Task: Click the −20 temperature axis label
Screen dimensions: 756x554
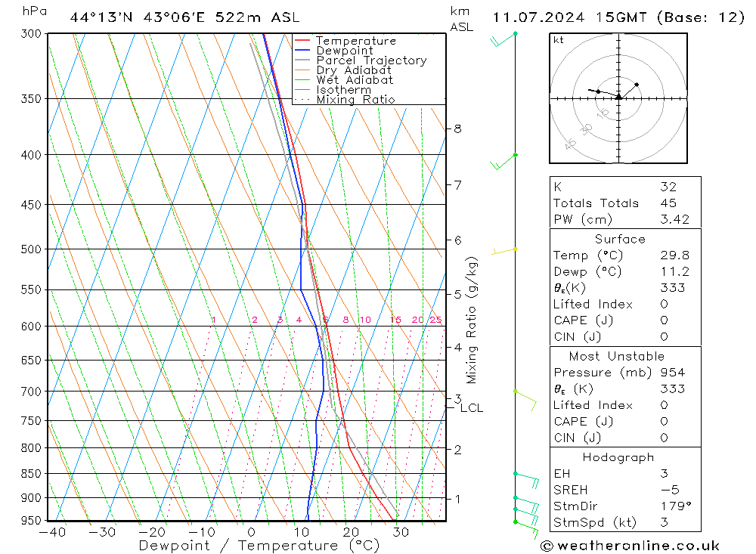Action: (x=152, y=532)
